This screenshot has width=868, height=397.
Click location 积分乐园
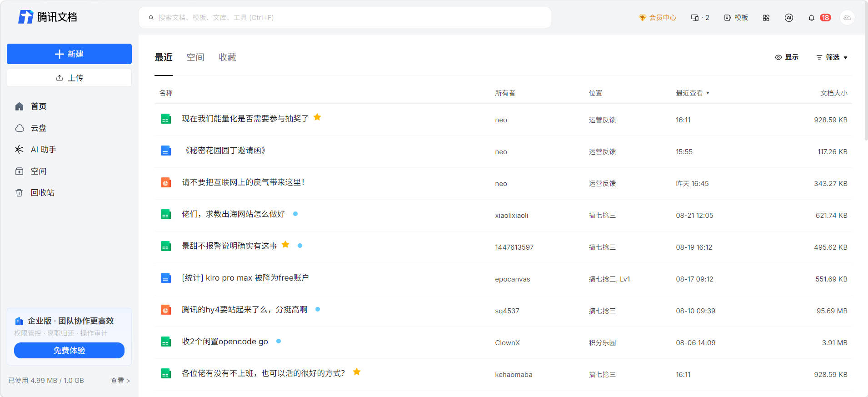(x=602, y=343)
